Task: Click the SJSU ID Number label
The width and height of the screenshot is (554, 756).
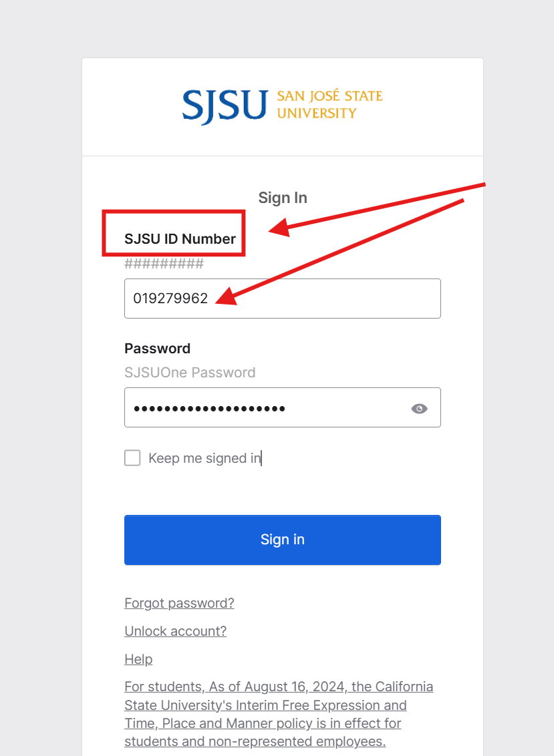Action: [180, 238]
